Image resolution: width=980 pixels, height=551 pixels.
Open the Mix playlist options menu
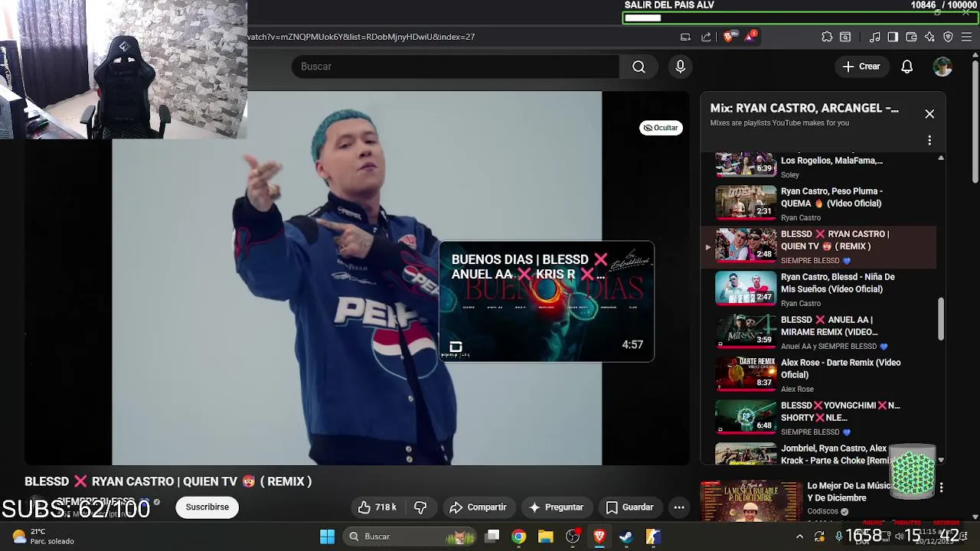coord(929,141)
